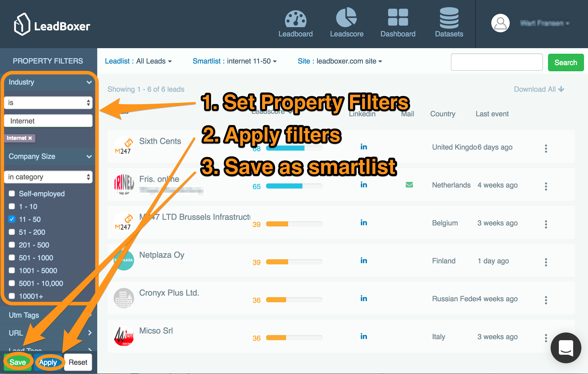The image size is (588, 374).
Task: Click the mail icon for Fris. online
Action: (x=409, y=185)
